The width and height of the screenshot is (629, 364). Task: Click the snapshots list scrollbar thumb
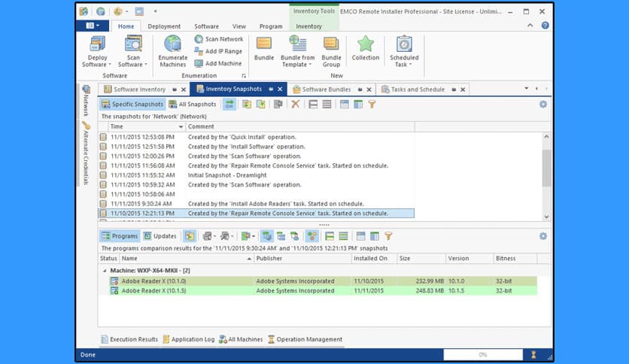coord(546,168)
